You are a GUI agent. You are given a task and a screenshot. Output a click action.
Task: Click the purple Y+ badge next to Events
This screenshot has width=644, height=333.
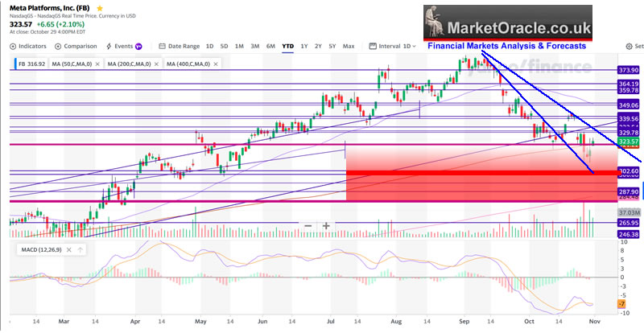tap(138, 47)
